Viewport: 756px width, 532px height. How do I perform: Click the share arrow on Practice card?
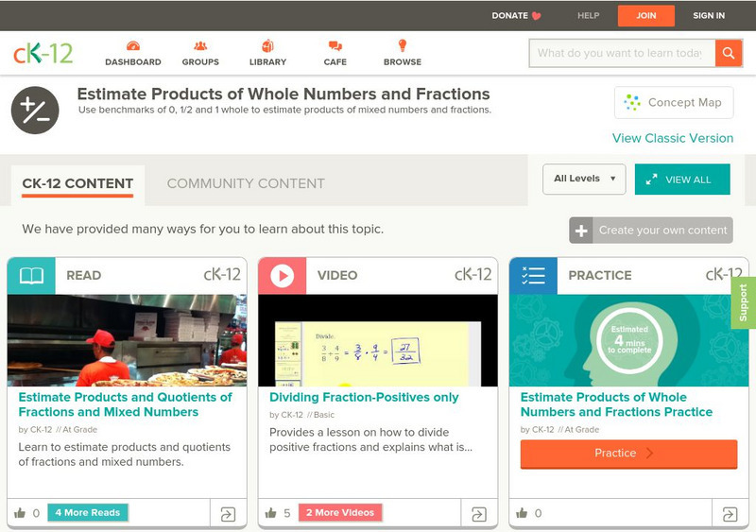click(x=730, y=514)
